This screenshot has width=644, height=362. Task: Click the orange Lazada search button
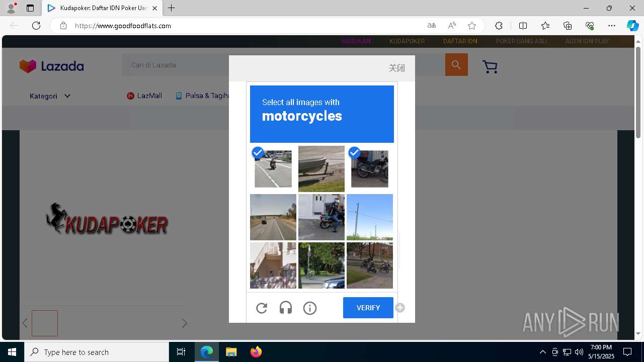click(456, 65)
